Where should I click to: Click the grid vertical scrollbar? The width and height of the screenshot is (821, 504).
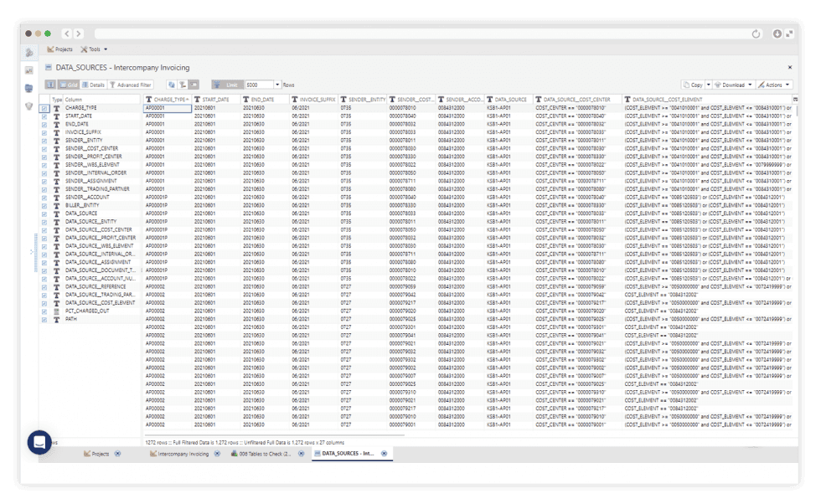click(797, 111)
